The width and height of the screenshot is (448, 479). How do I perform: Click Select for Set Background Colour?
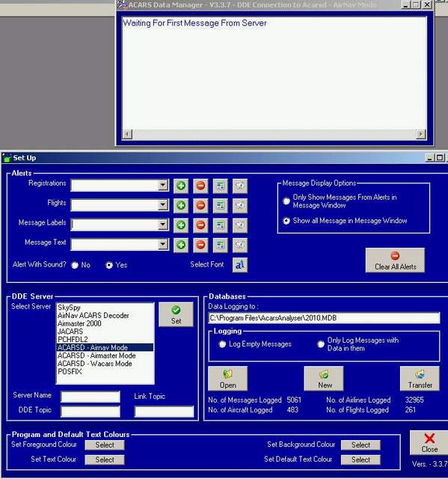pos(360,445)
